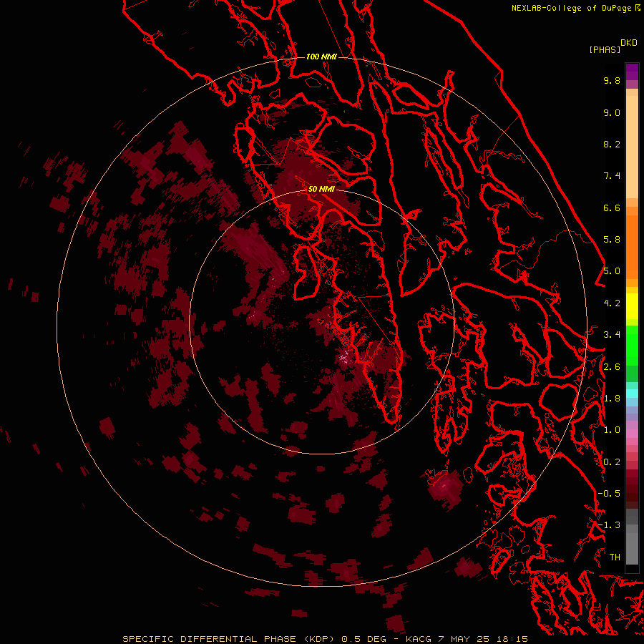Image resolution: width=644 pixels, height=644 pixels.
Task: Click the Specific Differential Phase KACG caption
Action: [326, 639]
